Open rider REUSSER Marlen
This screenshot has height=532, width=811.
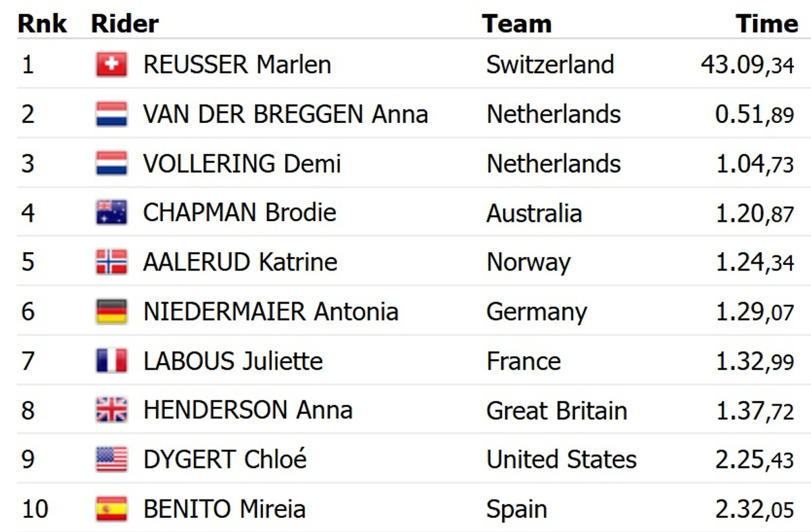pos(237,65)
